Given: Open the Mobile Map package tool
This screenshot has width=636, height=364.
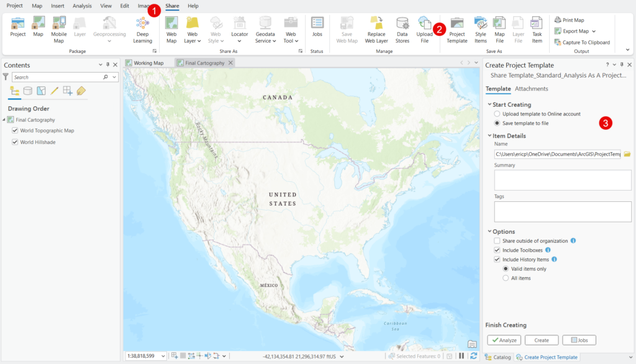Looking at the screenshot, I should (59, 25).
